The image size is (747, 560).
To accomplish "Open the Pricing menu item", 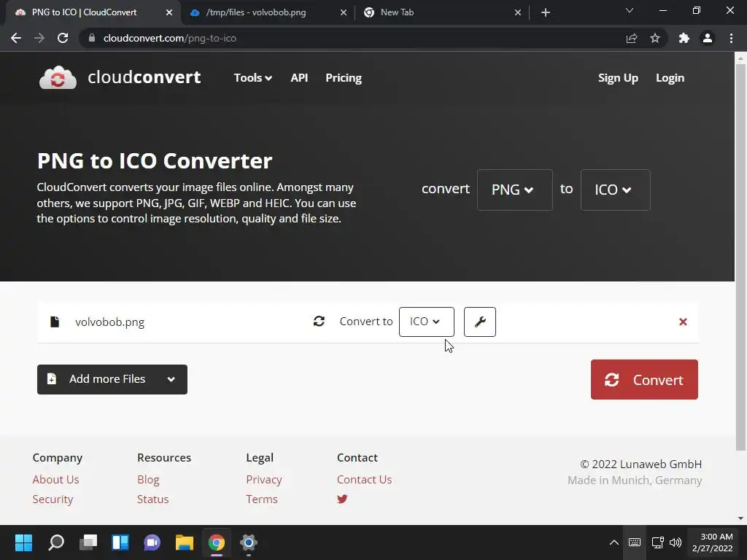I will pos(344,78).
